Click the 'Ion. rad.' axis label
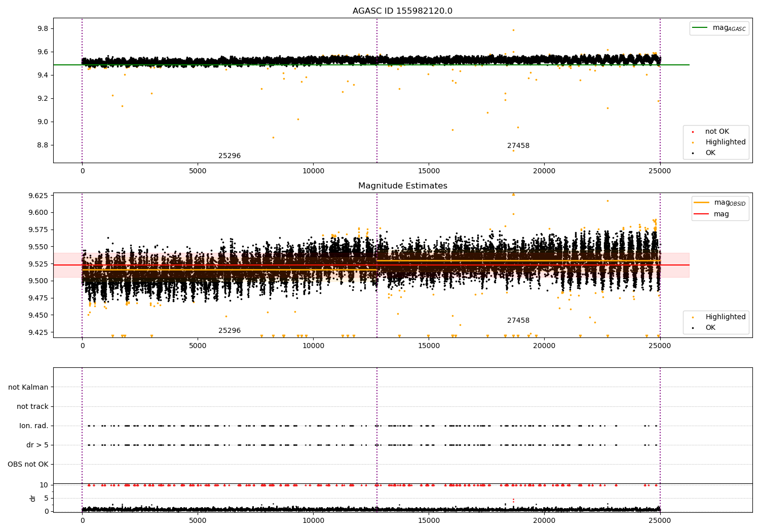Image resolution: width=760 pixels, height=532 pixels. [34, 426]
